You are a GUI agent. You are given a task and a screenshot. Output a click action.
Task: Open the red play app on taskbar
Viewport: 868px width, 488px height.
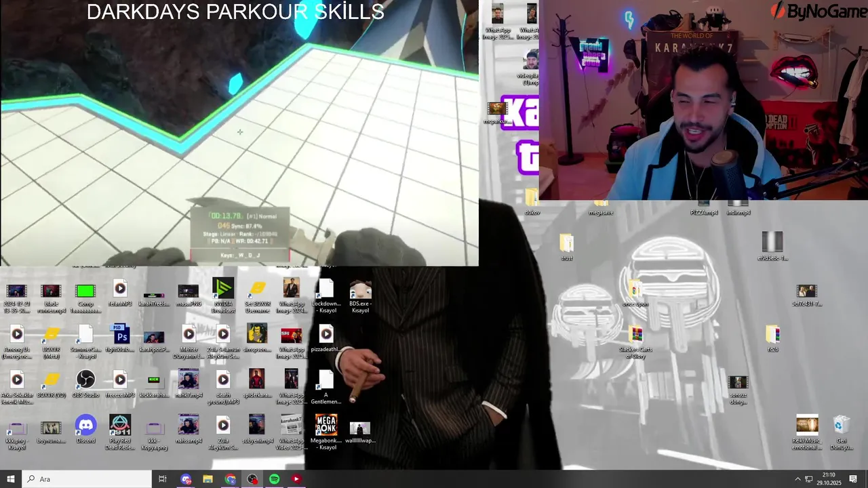[x=296, y=479]
